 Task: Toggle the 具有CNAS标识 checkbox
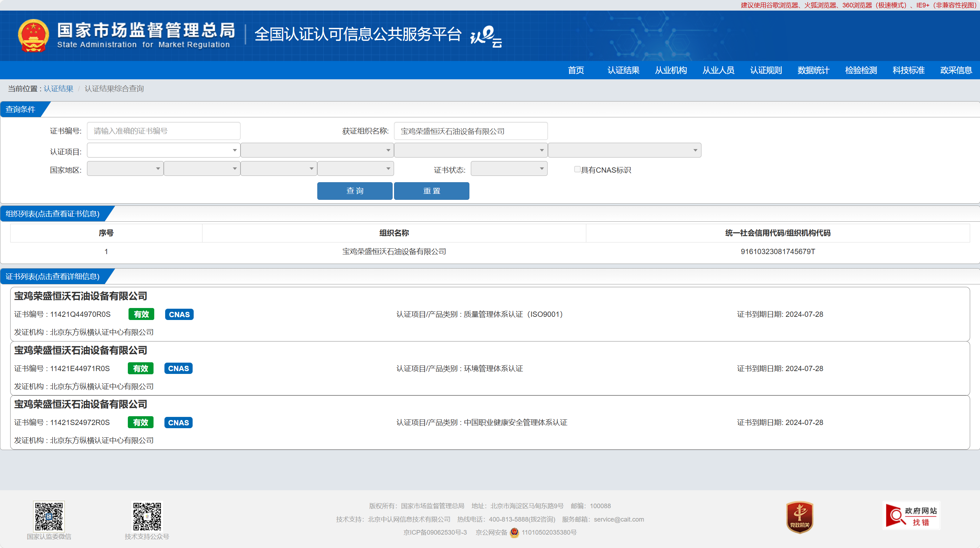click(577, 170)
